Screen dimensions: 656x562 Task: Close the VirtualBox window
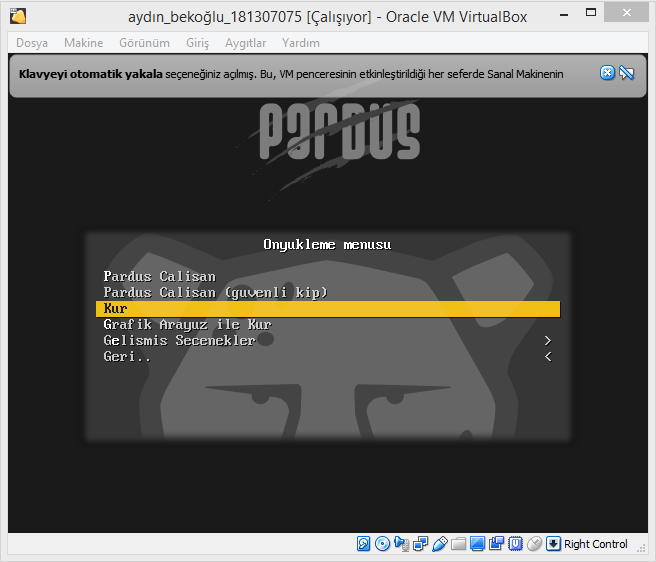(x=627, y=13)
